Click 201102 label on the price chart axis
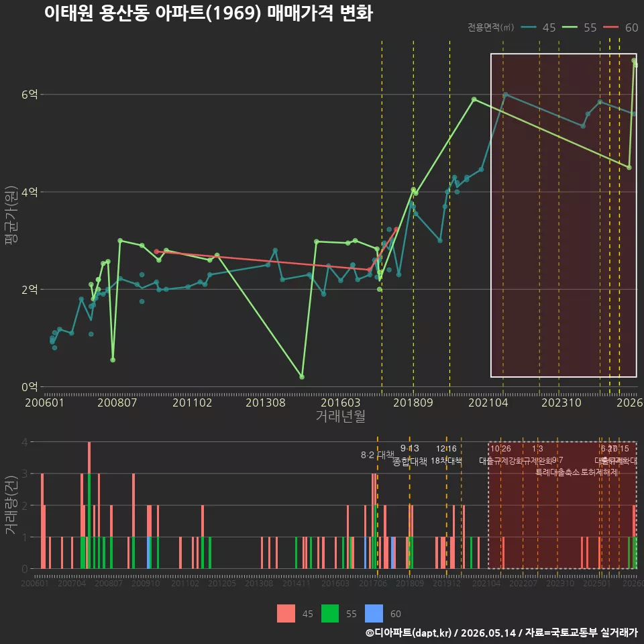The width and height of the screenshot is (644, 644). pyautogui.click(x=193, y=402)
